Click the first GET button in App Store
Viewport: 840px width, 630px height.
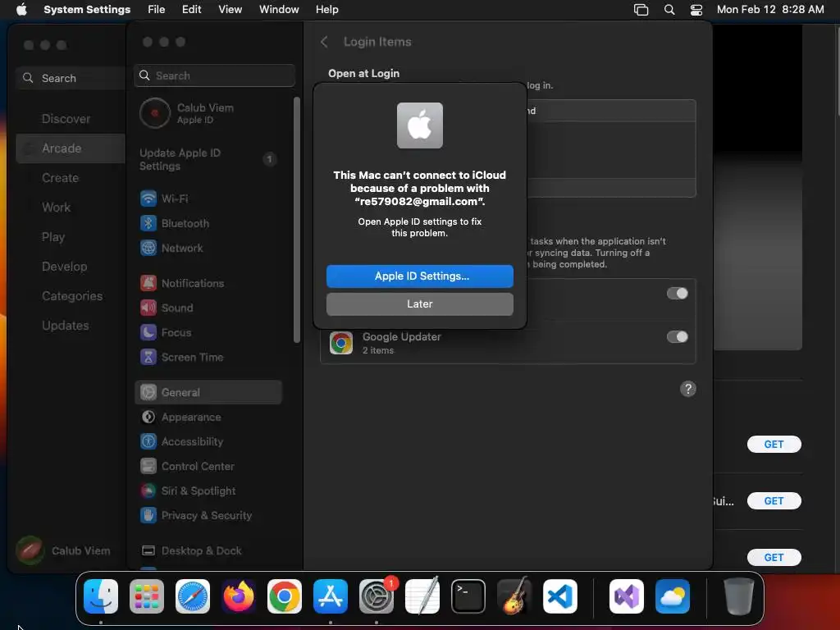point(774,445)
